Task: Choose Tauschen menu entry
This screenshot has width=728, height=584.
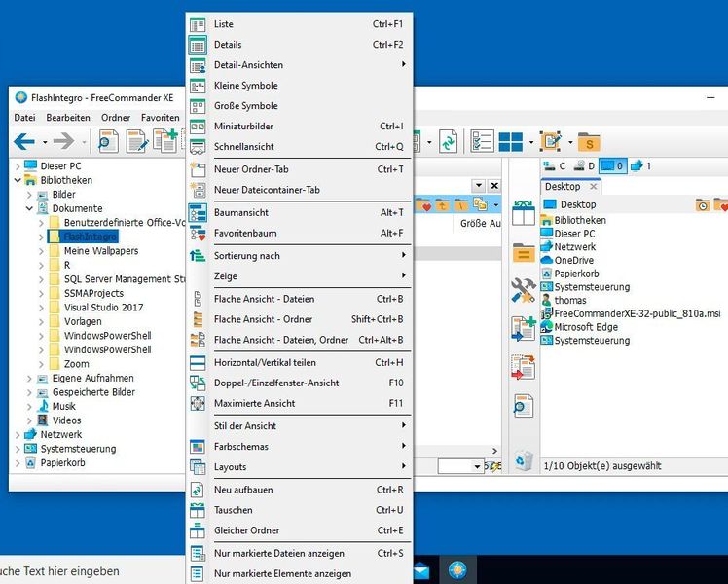Action: (300, 510)
